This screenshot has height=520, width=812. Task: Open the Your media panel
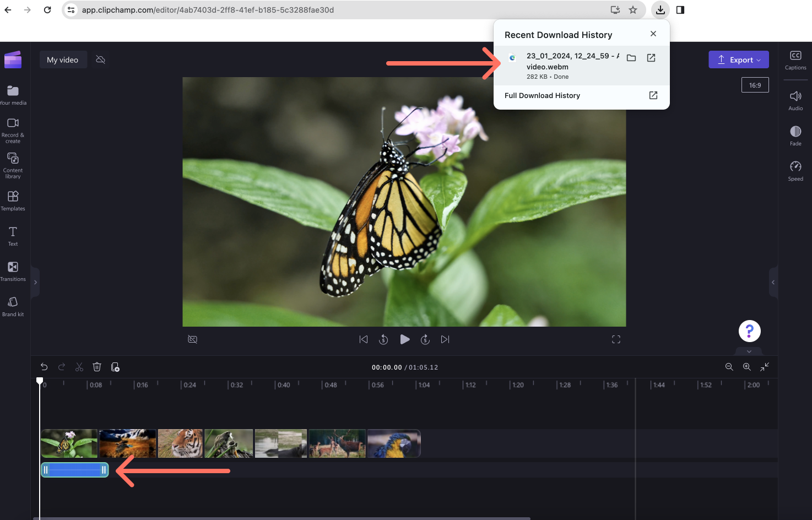(13, 95)
